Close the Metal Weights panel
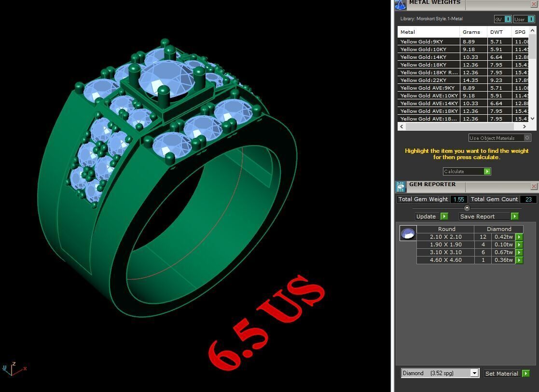The width and height of the screenshot is (539, 392). point(534,4)
